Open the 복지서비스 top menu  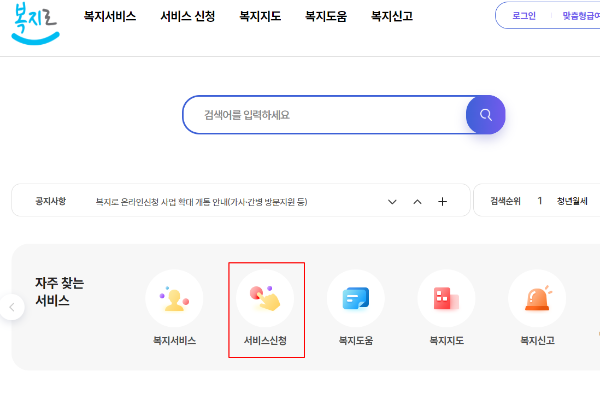click(110, 16)
